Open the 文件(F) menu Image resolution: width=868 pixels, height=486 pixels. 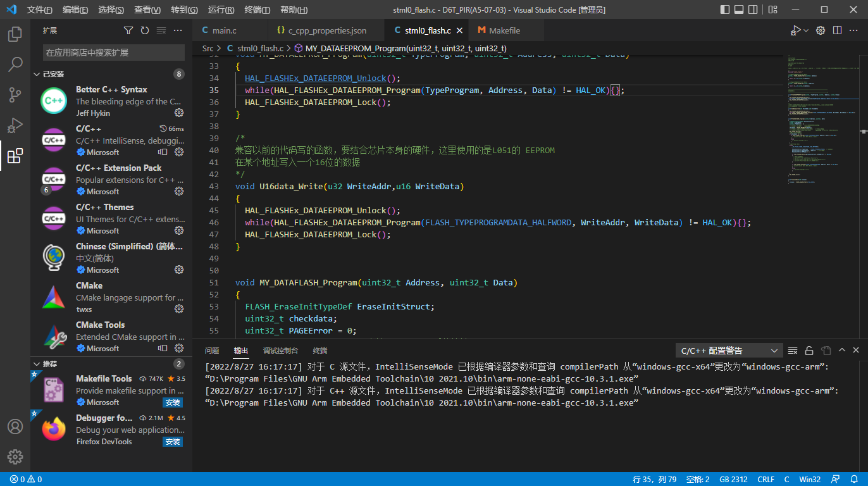(40, 10)
